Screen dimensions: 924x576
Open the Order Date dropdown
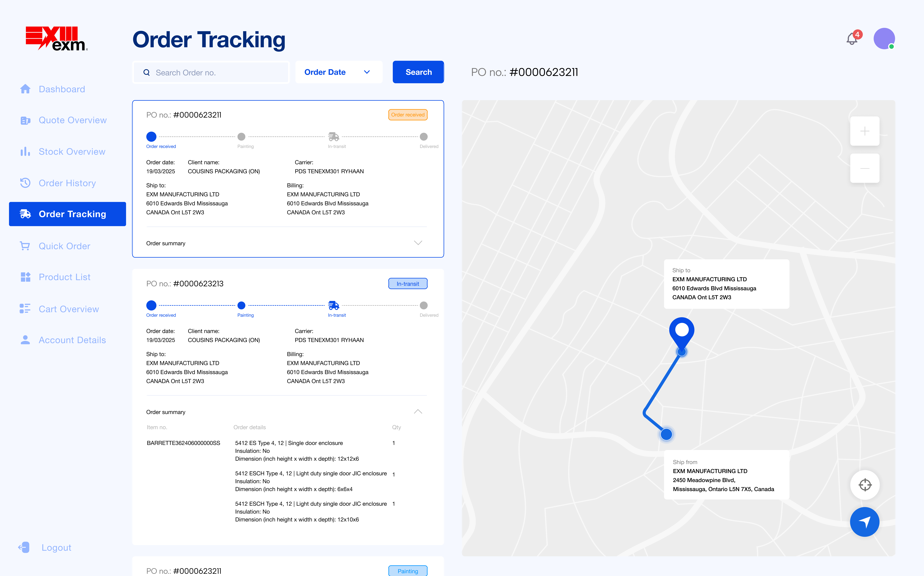339,72
